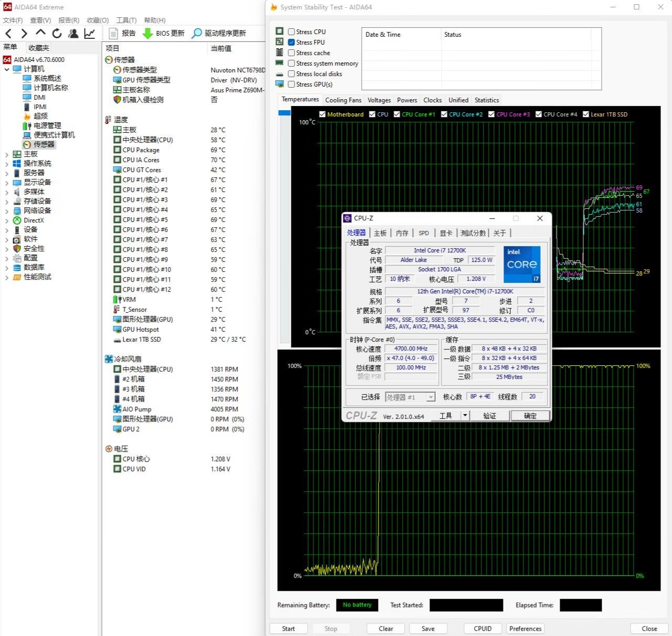Click 验证 validate button in CPU-Z
Viewport: 672px width, 636px height.
[489, 416]
